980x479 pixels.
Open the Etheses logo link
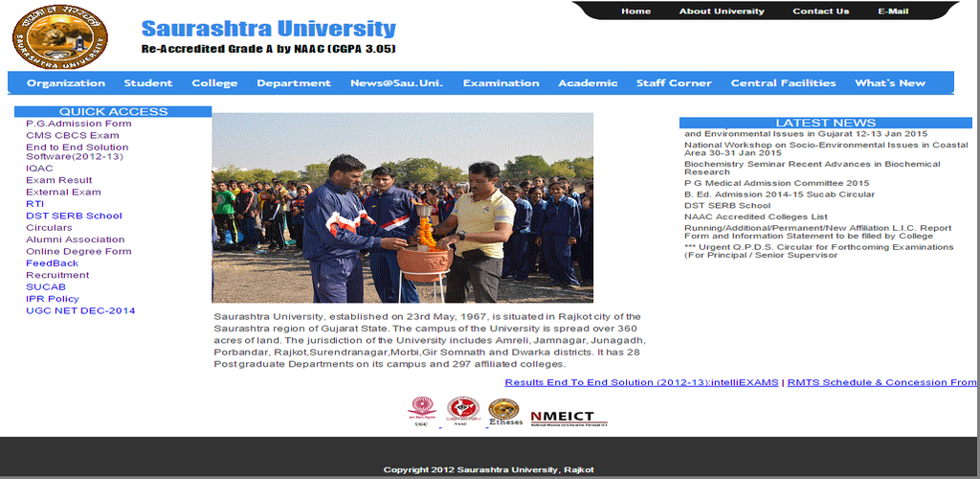tap(505, 413)
